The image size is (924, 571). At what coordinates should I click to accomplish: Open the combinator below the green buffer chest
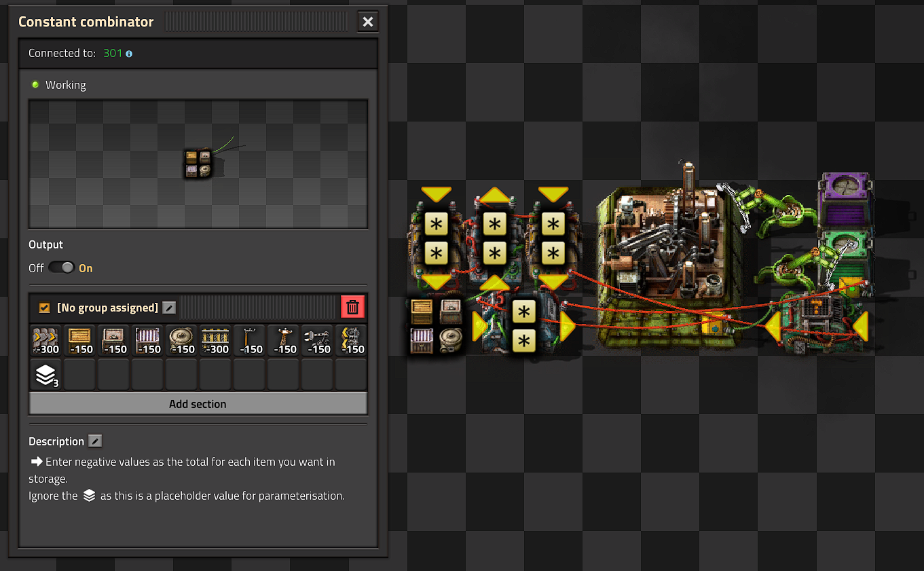tap(817, 327)
